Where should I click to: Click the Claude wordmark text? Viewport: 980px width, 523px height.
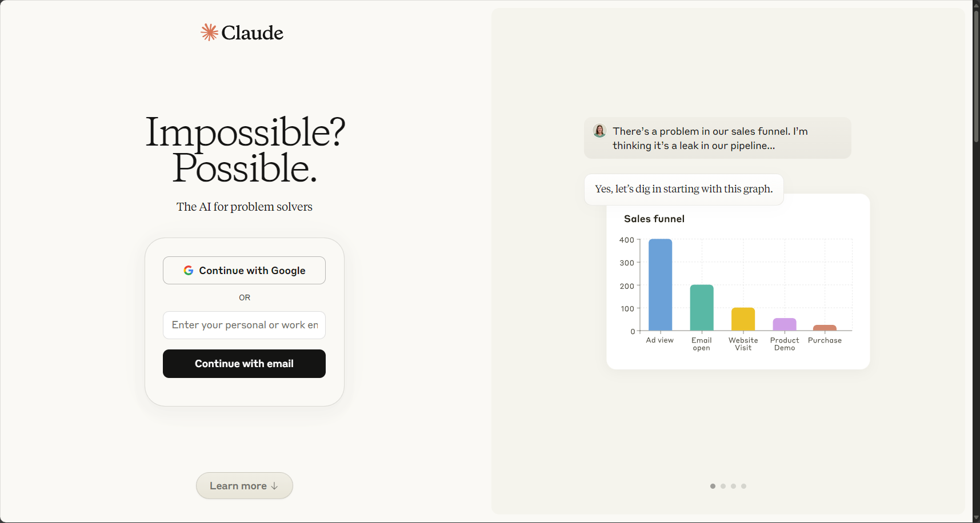(x=252, y=33)
